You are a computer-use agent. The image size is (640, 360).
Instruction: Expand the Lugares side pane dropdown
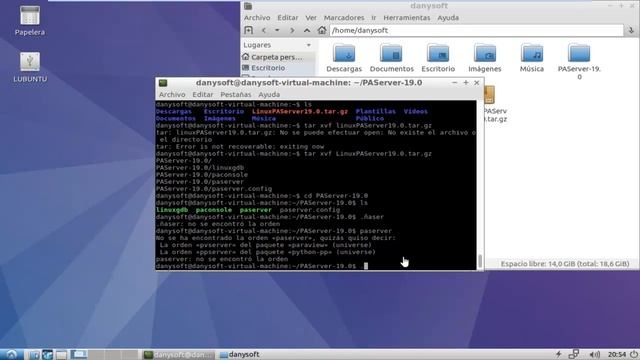pyautogui.click(x=309, y=45)
